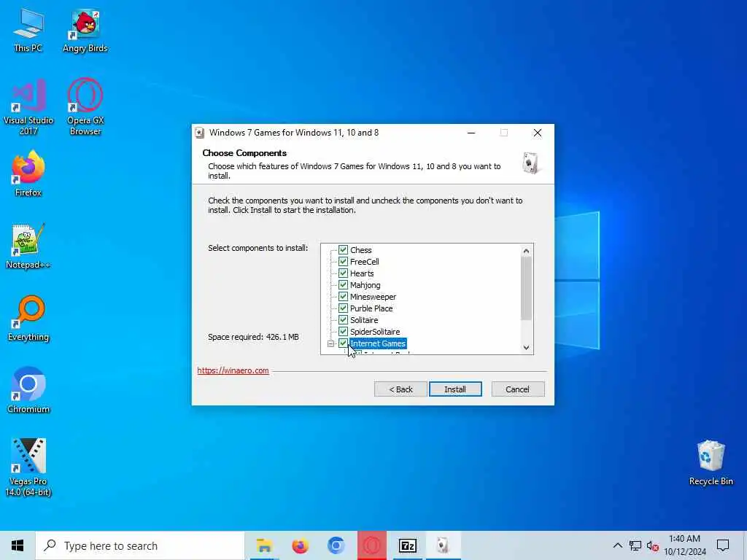Screen dimensions: 747x560
Task: Click the installer title bar card icon
Action: pos(200,133)
